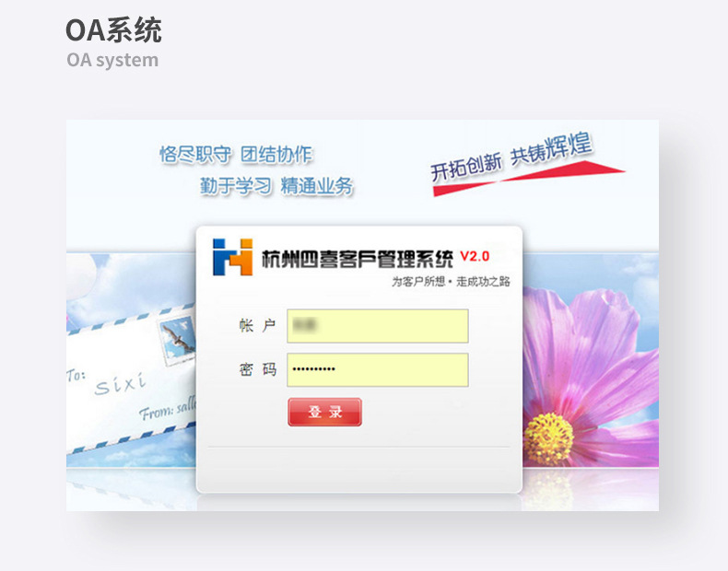The image size is (728, 571).
Task: Click the red 登录 login button
Action: [324, 412]
